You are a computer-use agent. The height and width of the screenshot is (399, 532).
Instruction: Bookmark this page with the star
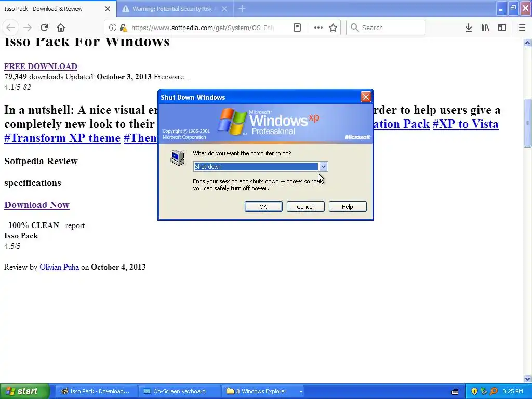pyautogui.click(x=333, y=28)
